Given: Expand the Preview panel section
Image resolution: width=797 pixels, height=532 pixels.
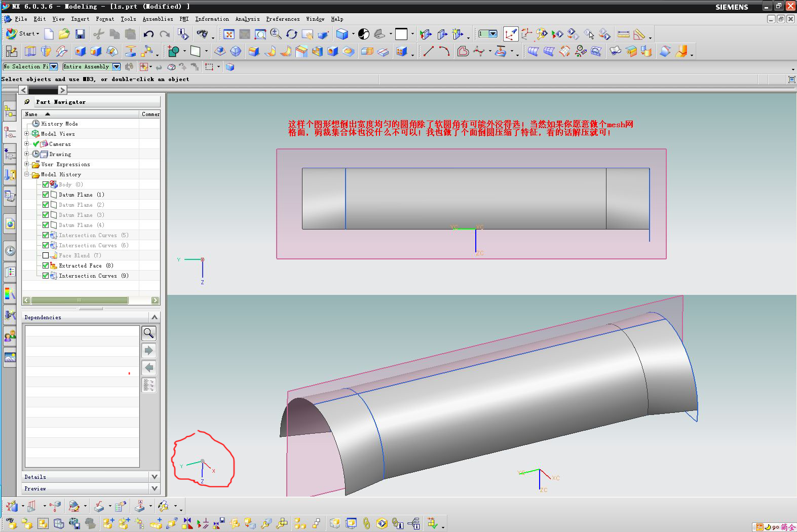Looking at the screenshot, I should point(155,488).
